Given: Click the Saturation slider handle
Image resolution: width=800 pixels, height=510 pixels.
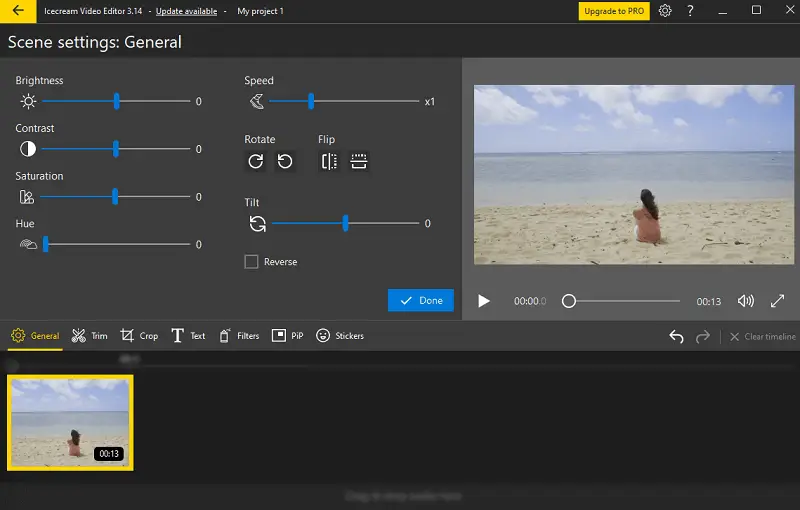Looking at the screenshot, I should point(115,196).
